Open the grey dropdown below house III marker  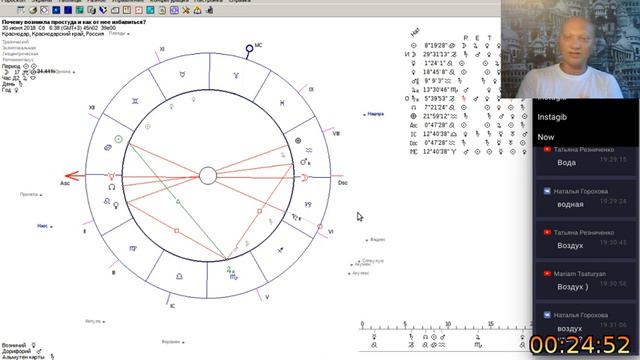(x=95, y=321)
